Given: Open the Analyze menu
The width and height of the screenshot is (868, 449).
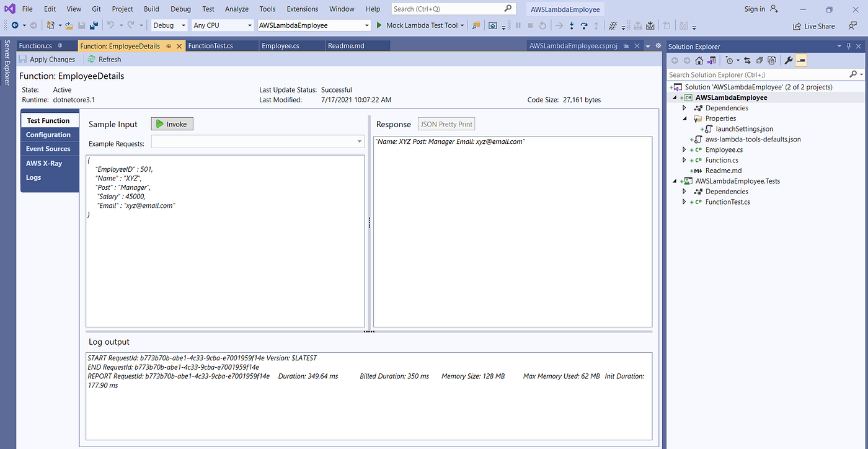Looking at the screenshot, I should click(x=236, y=9).
